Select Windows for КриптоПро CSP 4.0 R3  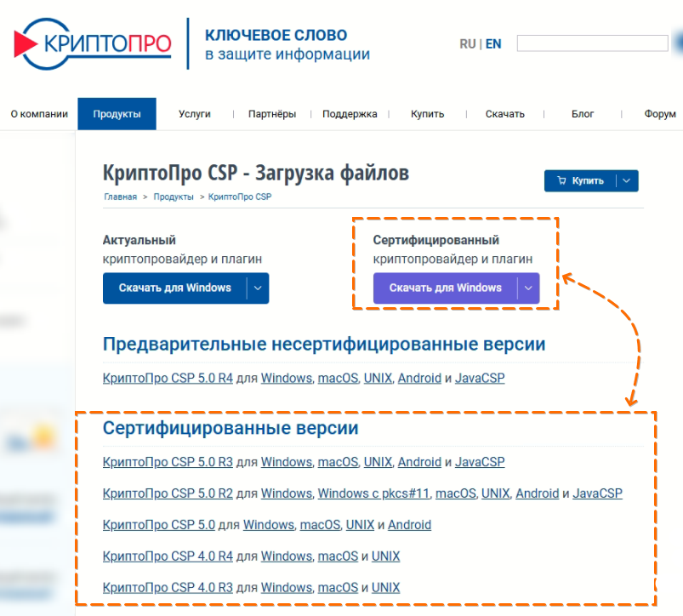[287, 587]
